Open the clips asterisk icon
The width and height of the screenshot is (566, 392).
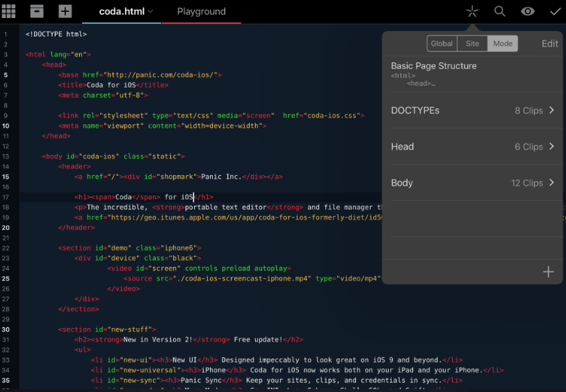[x=472, y=11]
